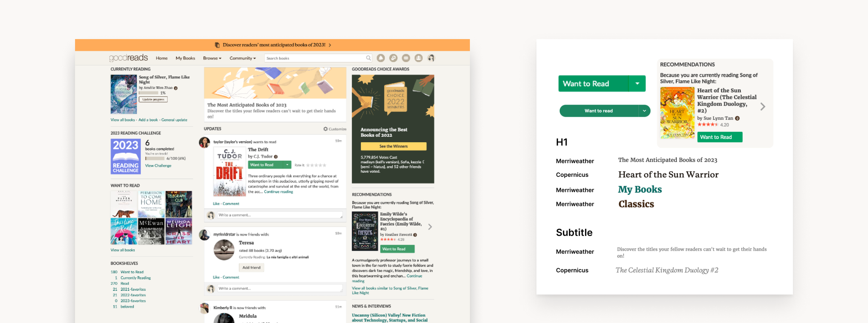
Task: Click the 2023 Reading Challenge badge
Action: coord(126,156)
